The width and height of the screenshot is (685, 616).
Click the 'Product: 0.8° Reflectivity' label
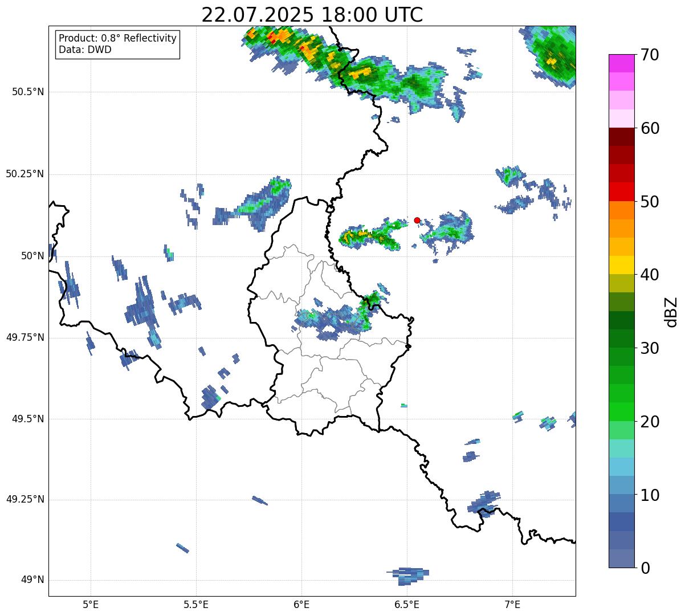tap(118, 38)
